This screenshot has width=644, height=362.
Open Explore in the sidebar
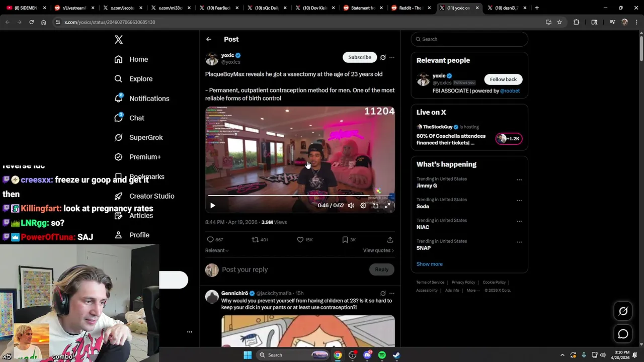pyautogui.click(x=133, y=79)
